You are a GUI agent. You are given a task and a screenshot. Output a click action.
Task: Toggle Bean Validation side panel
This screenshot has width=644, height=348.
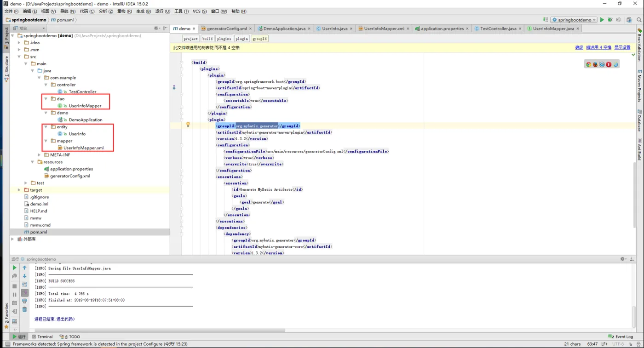[x=639, y=45]
